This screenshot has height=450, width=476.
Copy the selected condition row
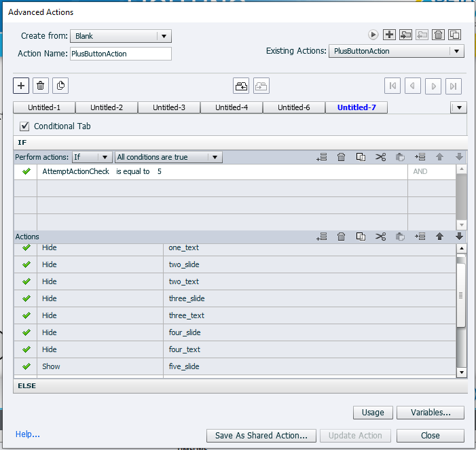pos(361,157)
